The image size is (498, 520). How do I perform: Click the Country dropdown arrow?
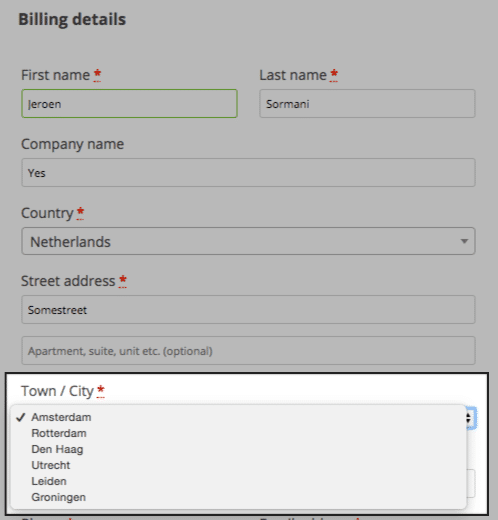(464, 241)
